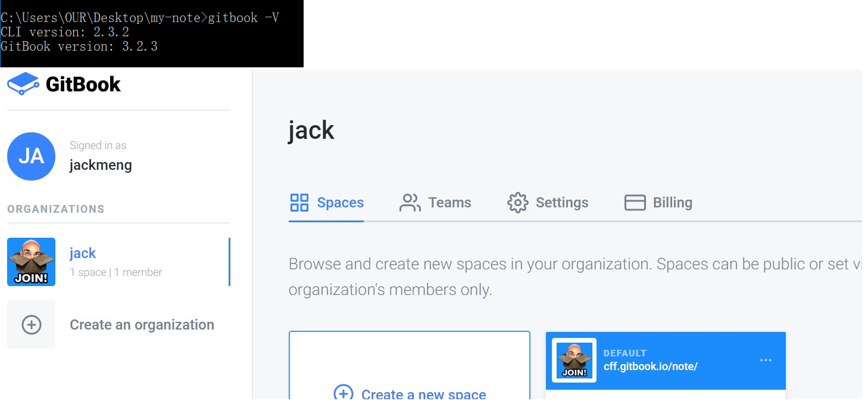Click the plus circle icon in new space card

pos(343,394)
